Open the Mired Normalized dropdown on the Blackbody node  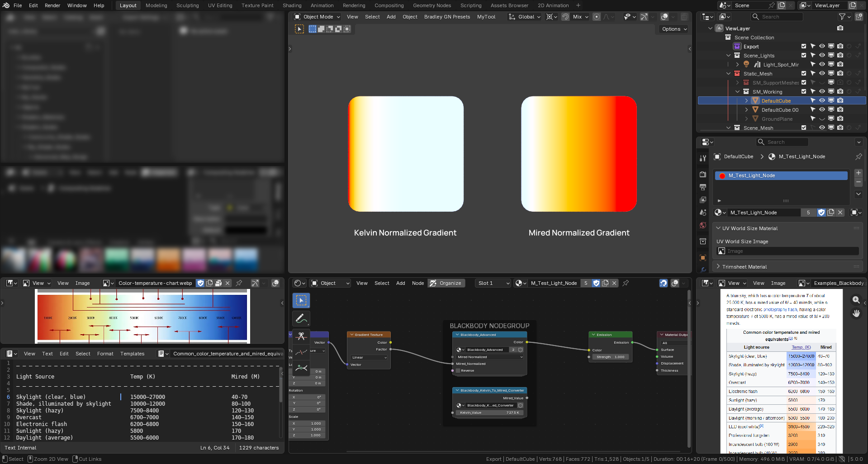coord(490,357)
